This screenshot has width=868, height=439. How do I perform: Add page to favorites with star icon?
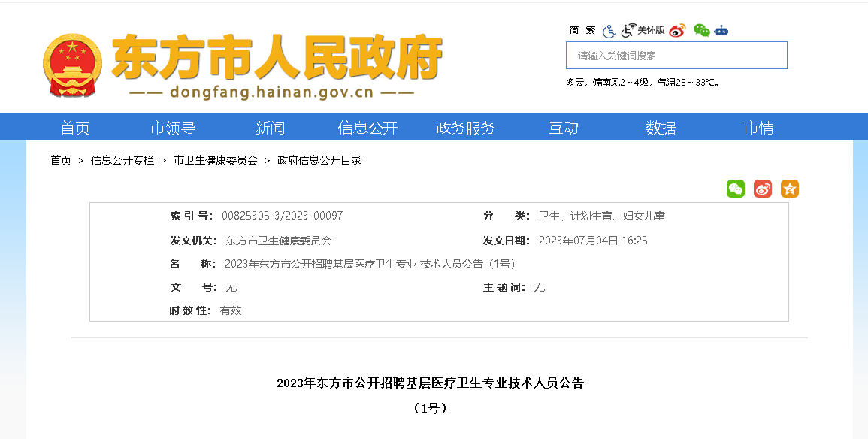pos(790,189)
